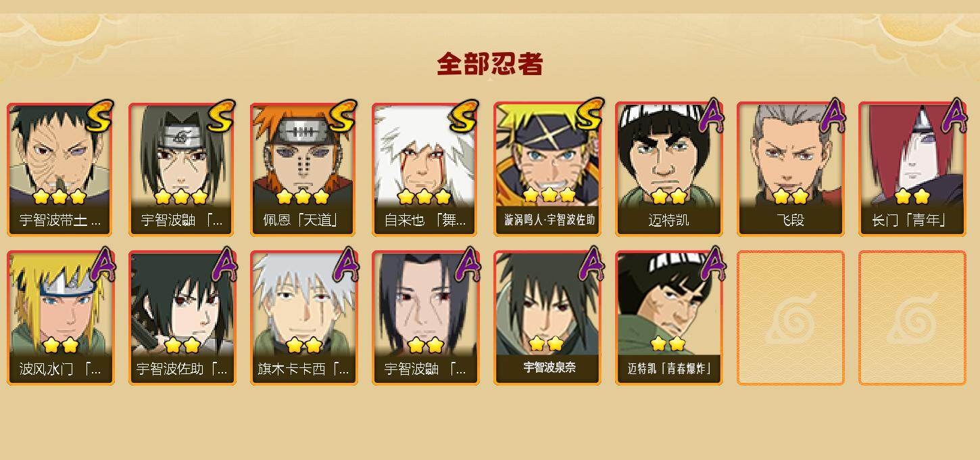Choose the 波风水门 blonde ninja card
Screen dimensions: 980x460
(61, 318)
